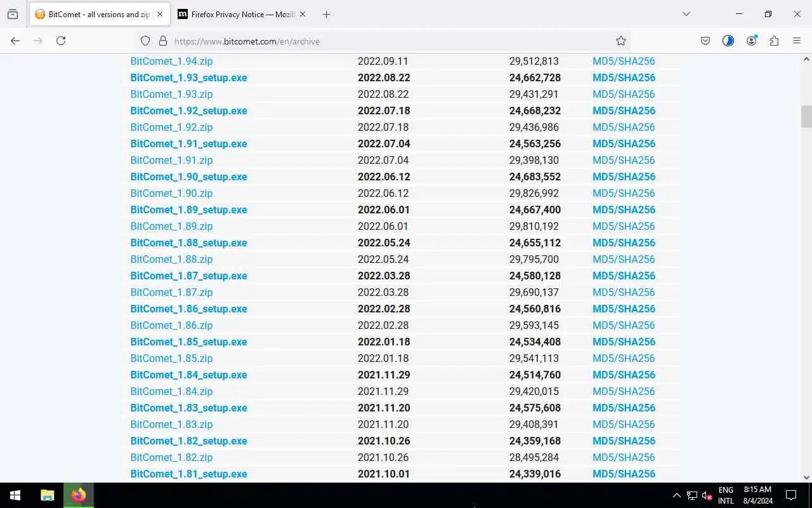Open the extensions puzzle icon
Screen dimensions: 812x508
pyautogui.click(x=774, y=41)
